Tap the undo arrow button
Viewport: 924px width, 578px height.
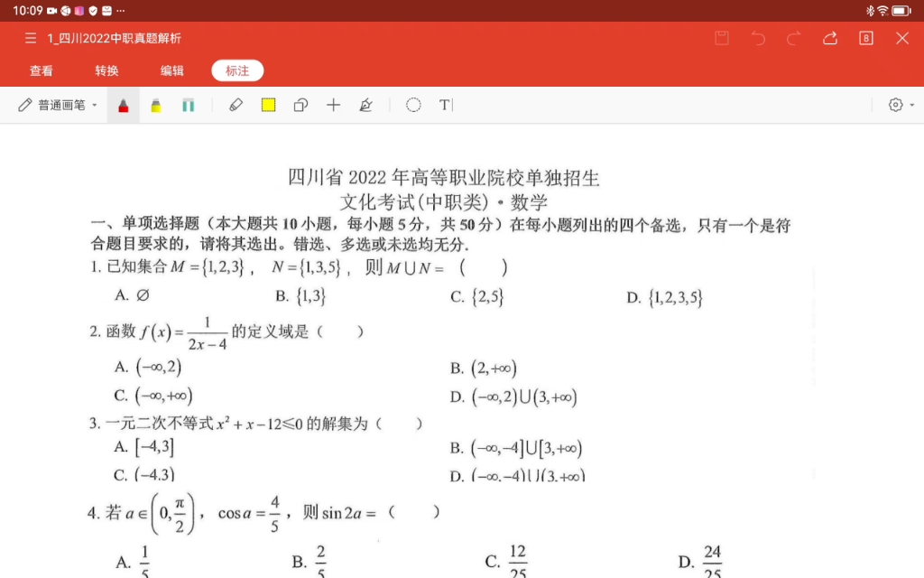pyautogui.click(x=757, y=39)
